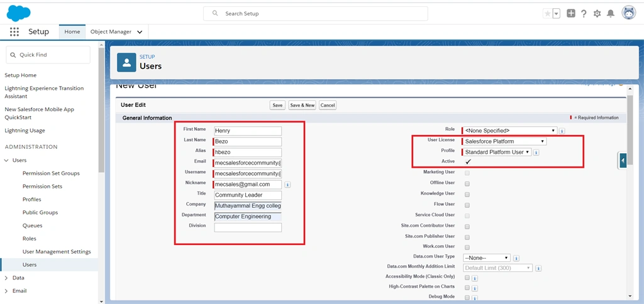Enable the Debug Mode checkbox
The image size is (644, 304).
pyautogui.click(x=467, y=298)
